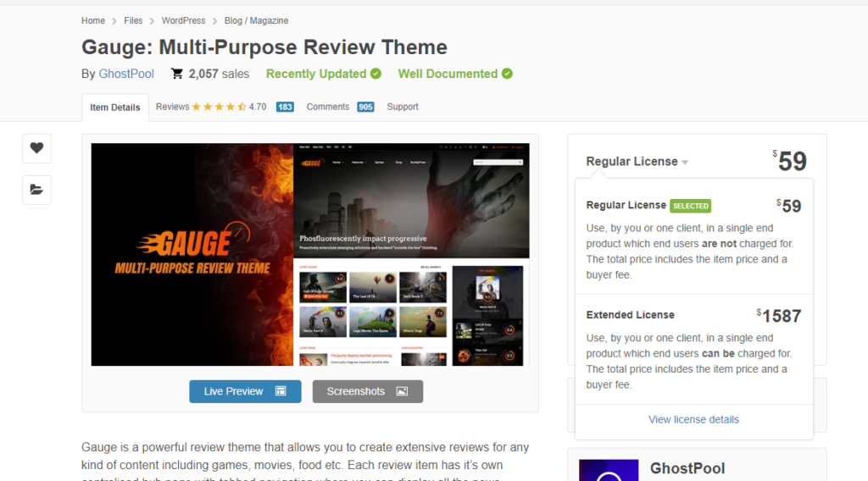Open the Item Details tab
This screenshot has width=868, height=481.
click(115, 108)
